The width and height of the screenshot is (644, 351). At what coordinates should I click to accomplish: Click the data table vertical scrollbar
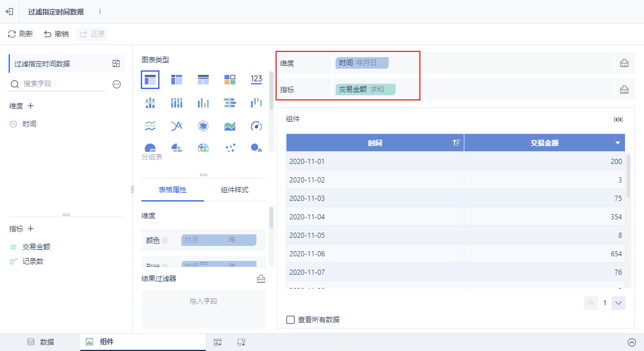628,175
